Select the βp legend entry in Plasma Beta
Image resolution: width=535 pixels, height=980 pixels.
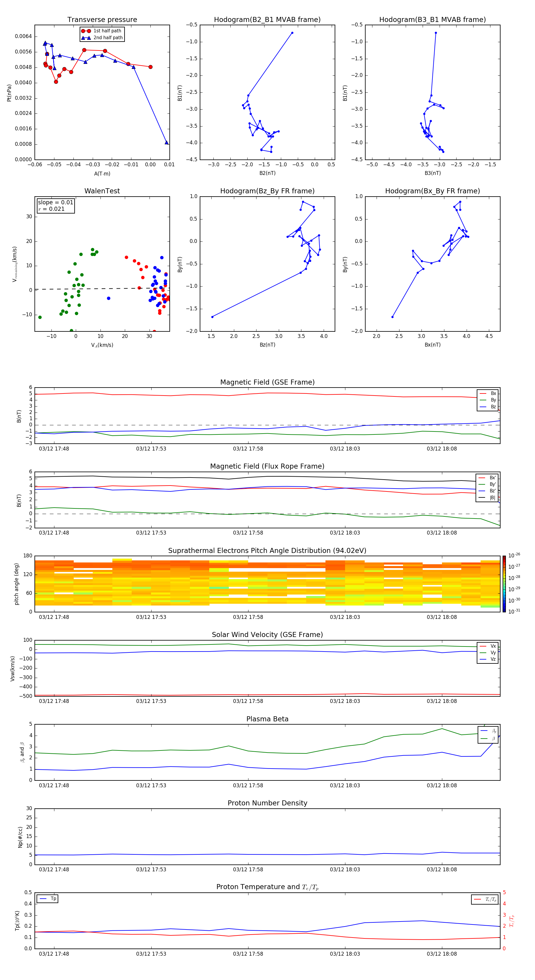tap(488, 731)
